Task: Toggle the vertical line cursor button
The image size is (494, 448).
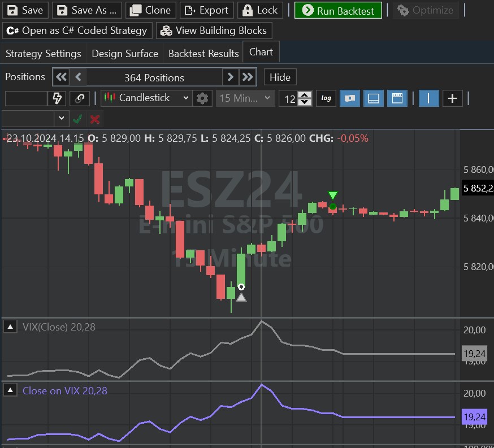Action: pos(428,98)
